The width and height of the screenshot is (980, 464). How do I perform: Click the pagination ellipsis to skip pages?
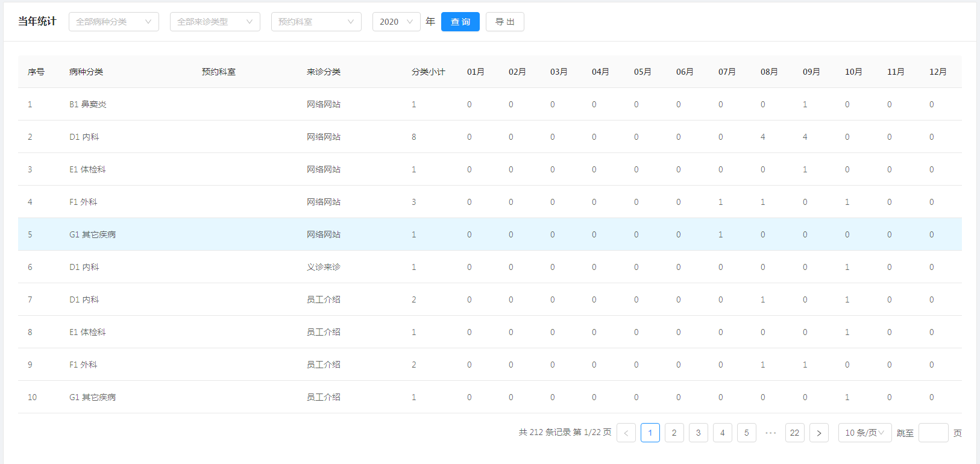(x=771, y=433)
